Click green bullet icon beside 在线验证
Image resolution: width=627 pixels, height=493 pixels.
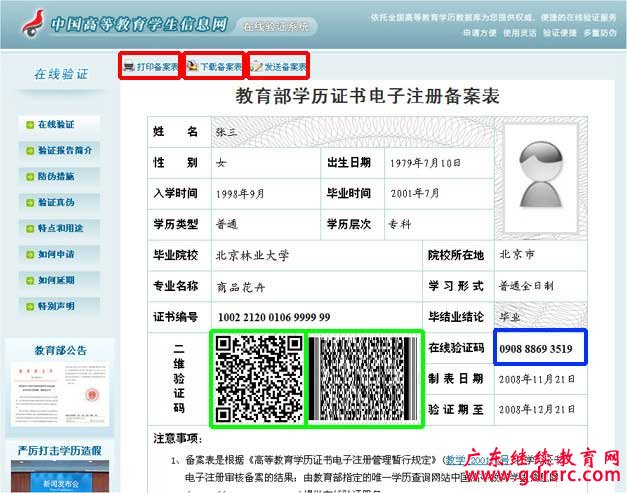[x=30, y=125]
